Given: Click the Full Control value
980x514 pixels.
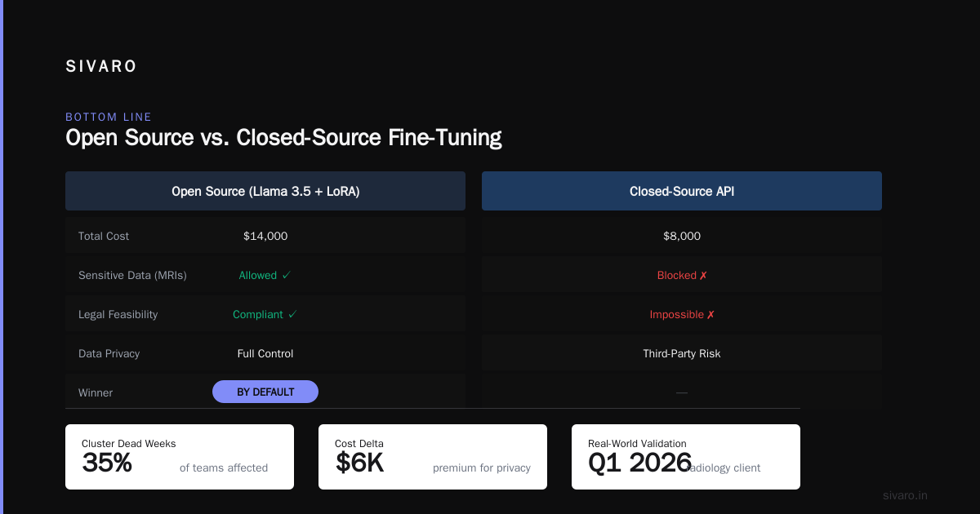Looking at the screenshot, I should (265, 353).
